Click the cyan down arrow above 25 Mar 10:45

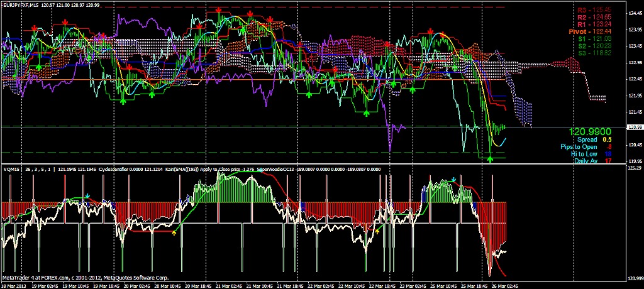click(453, 180)
